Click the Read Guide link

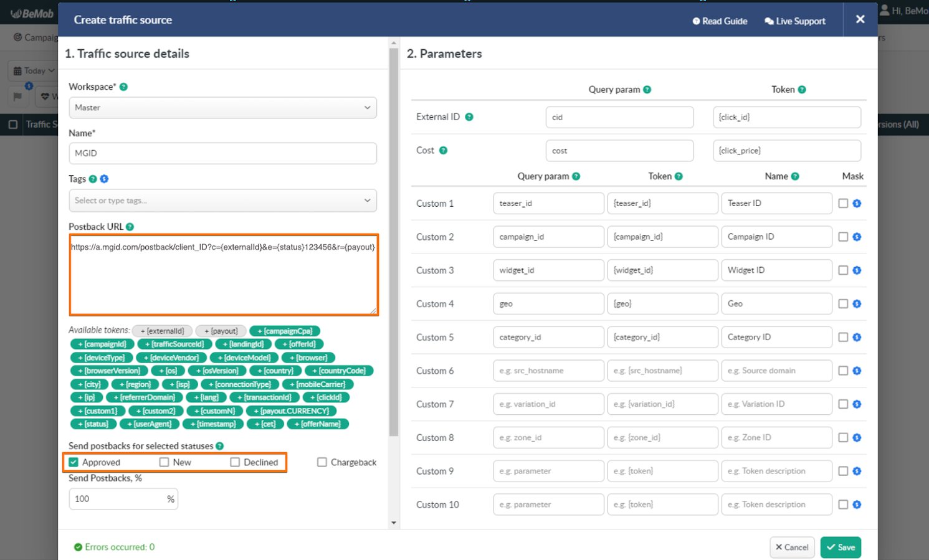[x=720, y=21]
